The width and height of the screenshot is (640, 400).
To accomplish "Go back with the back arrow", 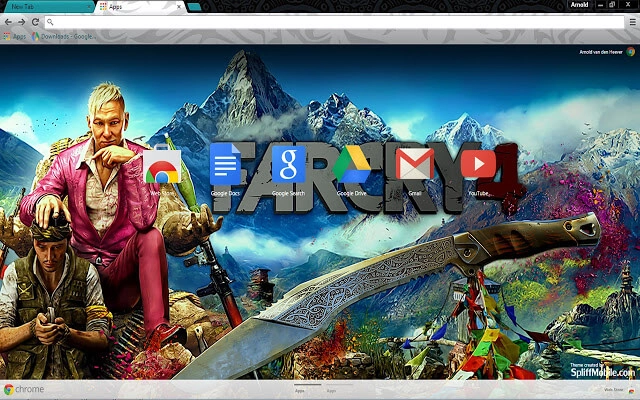I will 8,22.
